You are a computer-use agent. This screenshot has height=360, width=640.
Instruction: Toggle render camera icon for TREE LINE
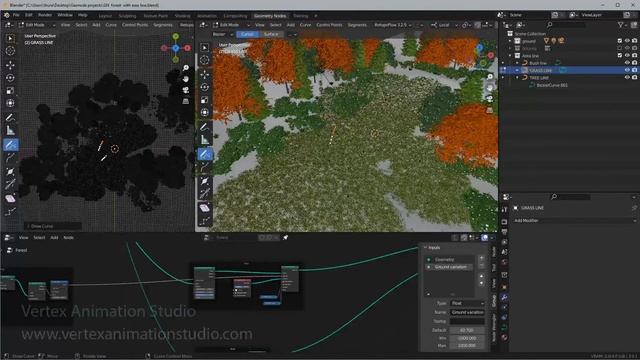(x=635, y=78)
